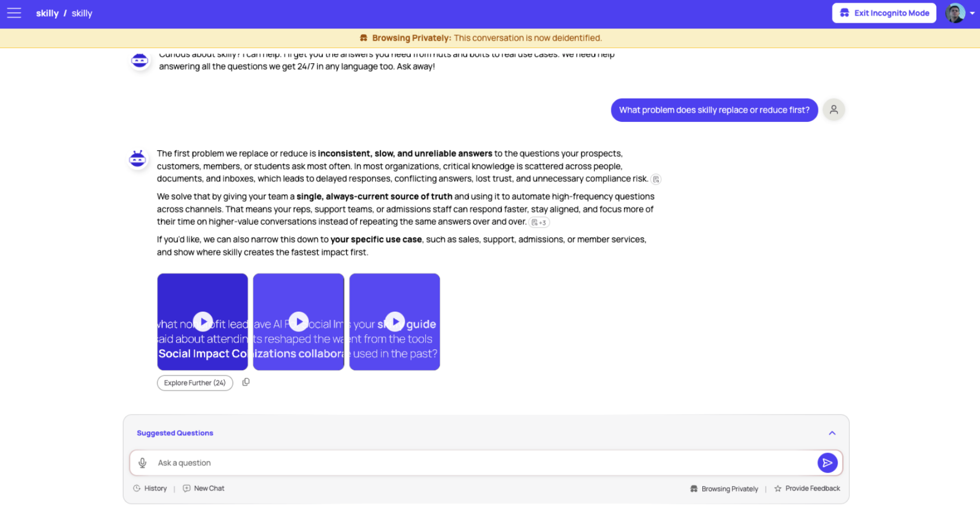Open chat History
This screenshot has width=980, height=509.
click(150, 489)
